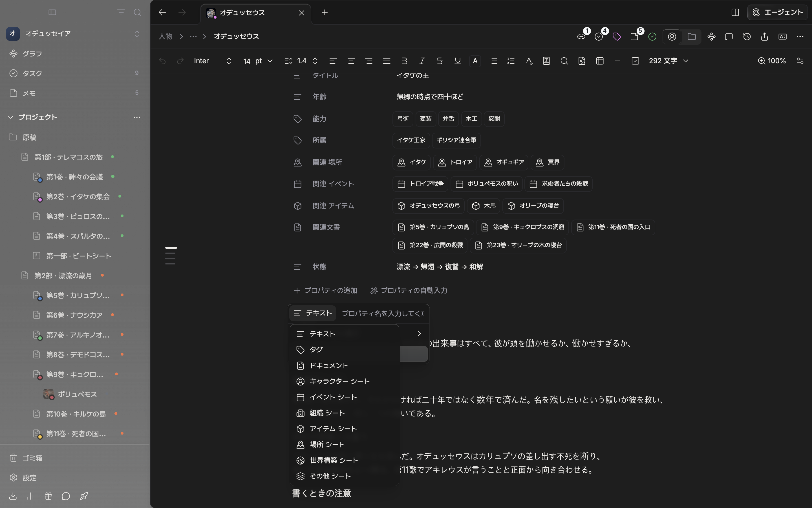Apply underline formatting

457,61
